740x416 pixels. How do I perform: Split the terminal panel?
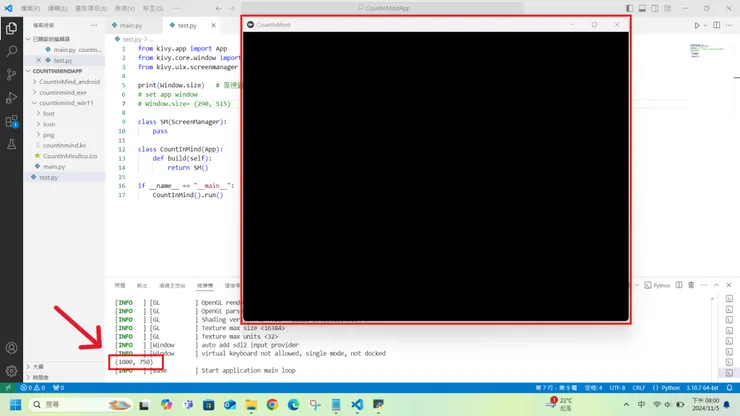(679, 285)
